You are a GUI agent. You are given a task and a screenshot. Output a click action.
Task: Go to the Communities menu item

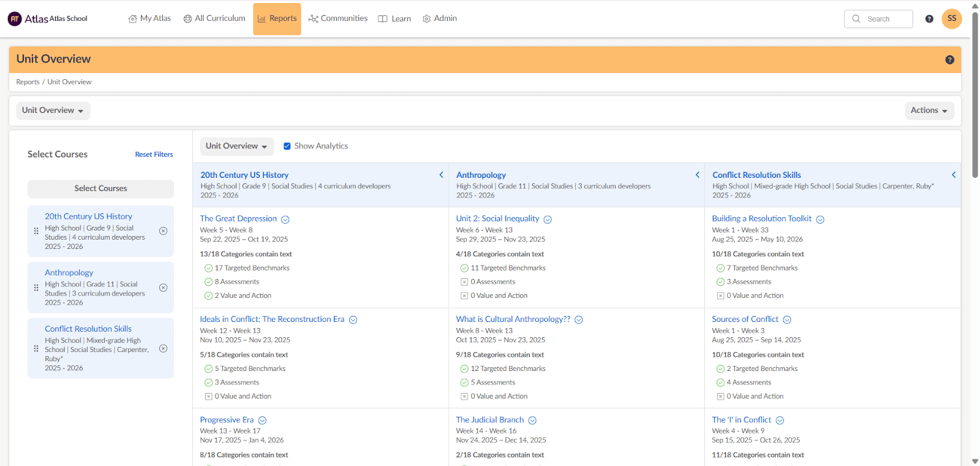(338, 18)
